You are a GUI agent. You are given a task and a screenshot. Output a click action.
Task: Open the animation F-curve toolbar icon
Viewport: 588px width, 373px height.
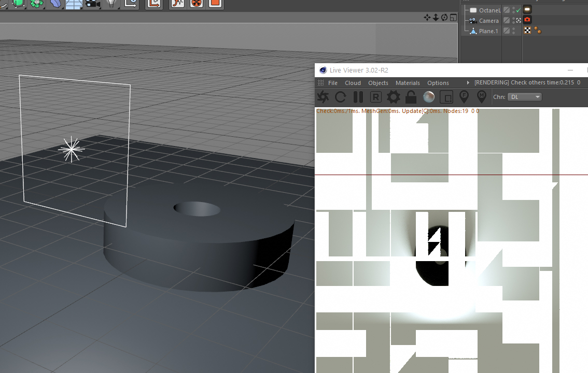tap(178, 4)
